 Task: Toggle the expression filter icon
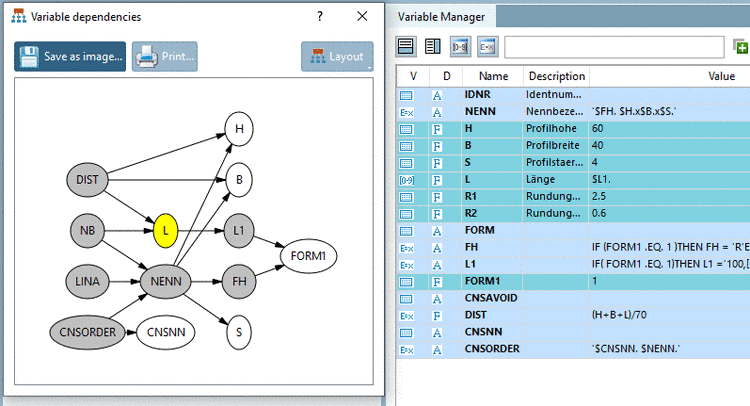(487, 46)
